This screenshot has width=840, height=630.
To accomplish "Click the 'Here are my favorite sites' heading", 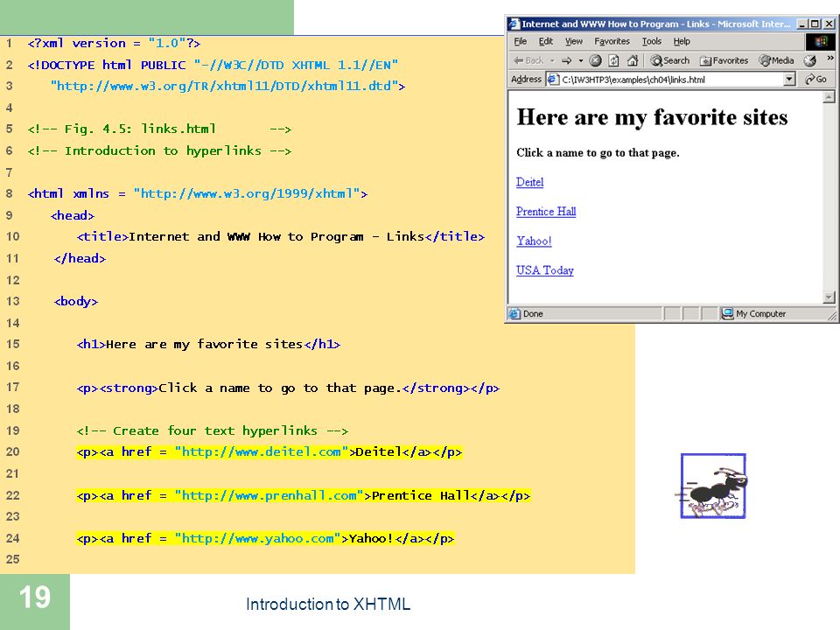I will (x=652, y=117).
